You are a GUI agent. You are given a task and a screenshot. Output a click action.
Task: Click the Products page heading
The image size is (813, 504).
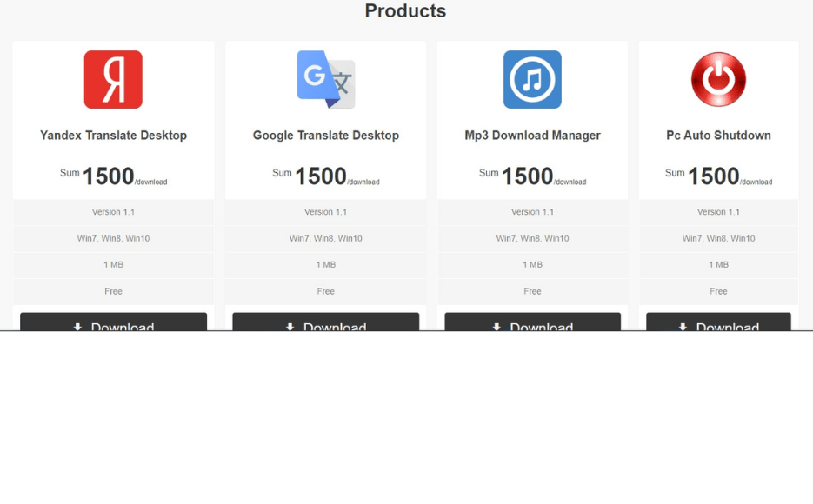(x=405, y=11)
